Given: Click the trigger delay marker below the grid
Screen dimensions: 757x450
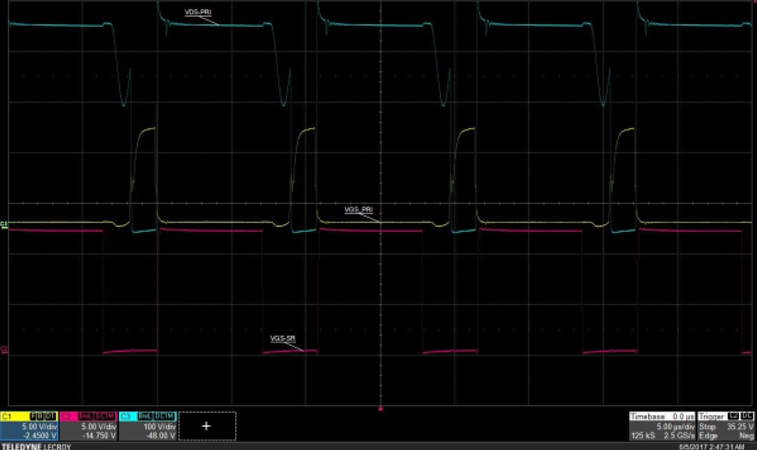Looking at the screenshot, I should [x=380, y=408].
